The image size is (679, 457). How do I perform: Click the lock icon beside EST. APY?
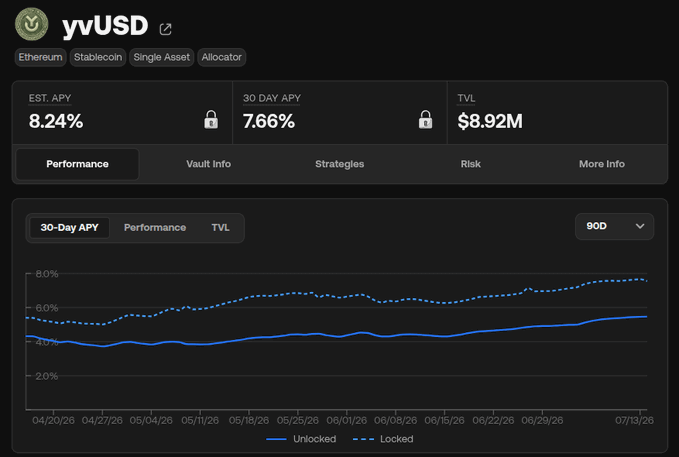click(211, 120)
